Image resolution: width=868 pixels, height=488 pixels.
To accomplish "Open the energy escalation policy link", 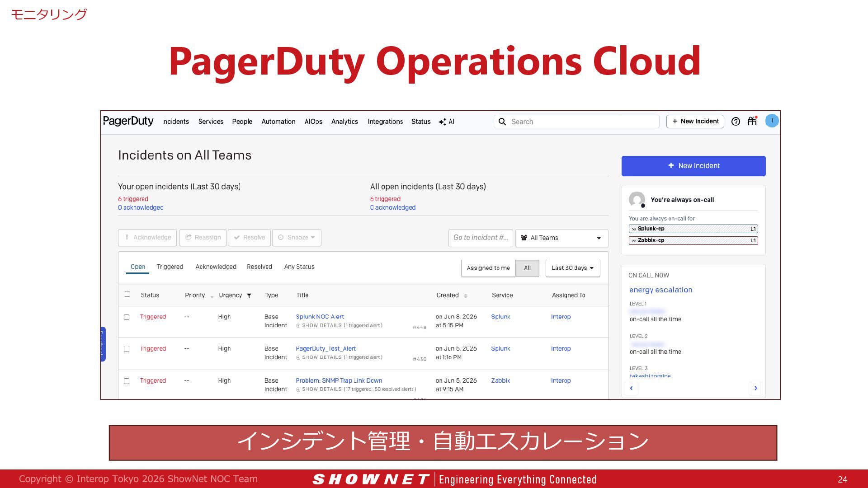I will (x=660, y=290).
